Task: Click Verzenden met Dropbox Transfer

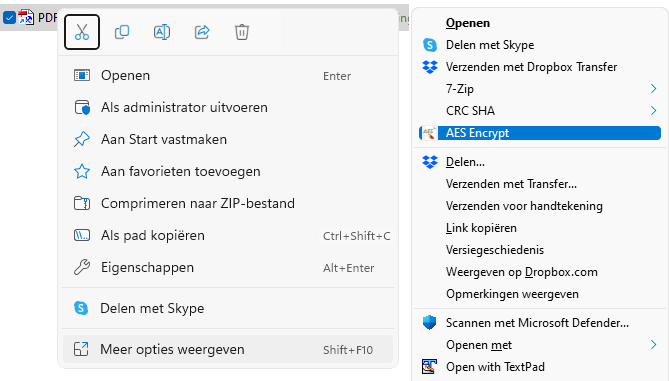Action: [x=531, y=67]
